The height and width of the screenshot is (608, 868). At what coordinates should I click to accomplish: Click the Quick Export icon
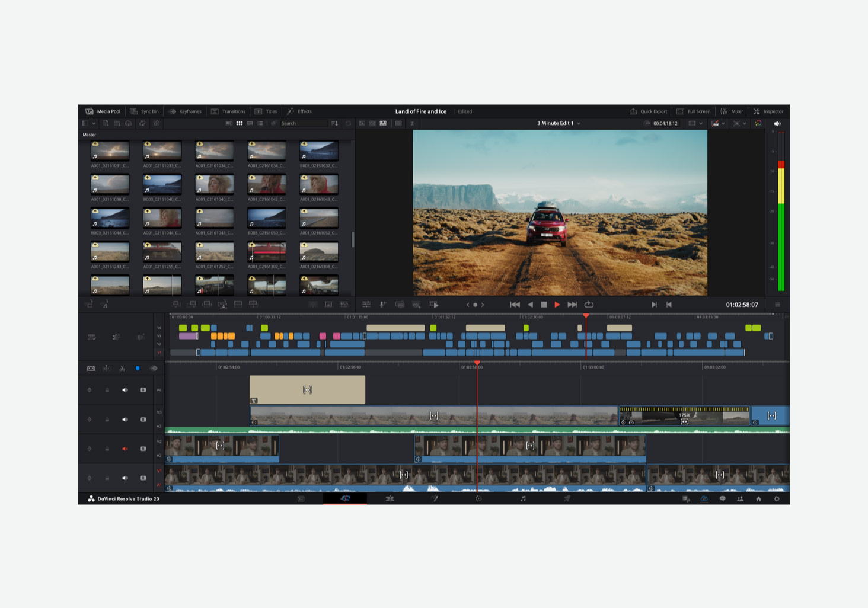coord(633,111)
